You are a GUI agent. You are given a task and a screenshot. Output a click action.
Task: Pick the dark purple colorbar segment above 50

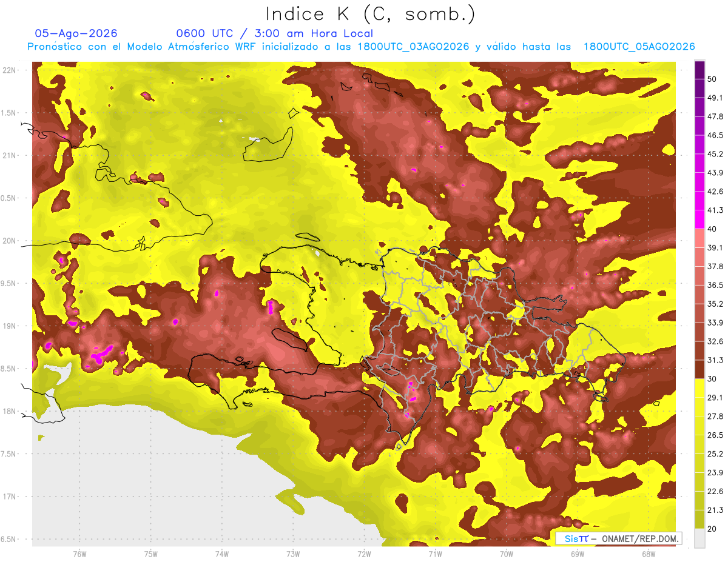pyautogui.click(x=699, y=70)
